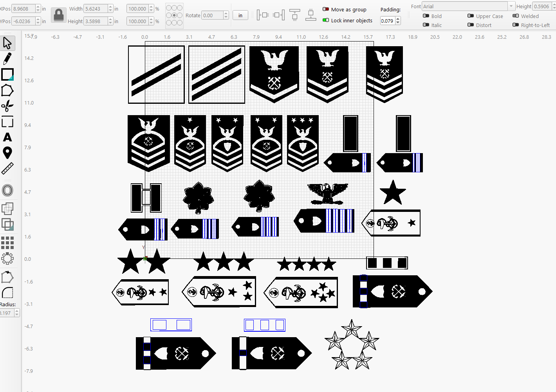This screenshot has width=556, height=392.
Task: Click the 'in' units button
Action: click(x=240, y=15)
